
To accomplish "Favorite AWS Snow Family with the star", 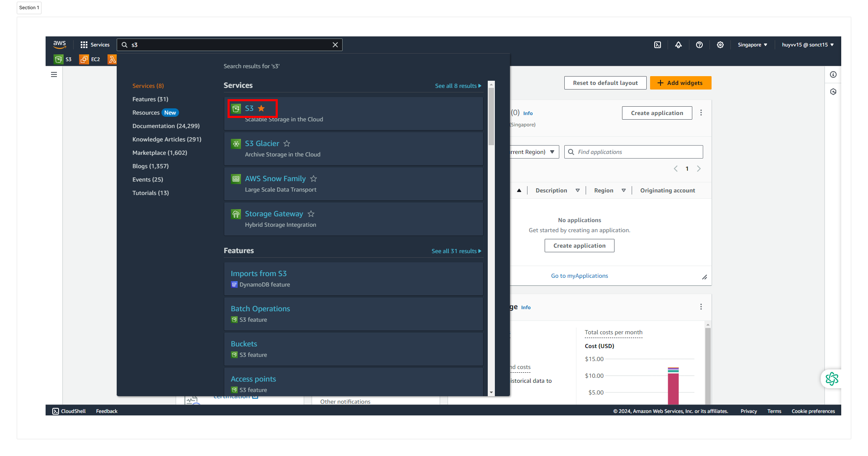I will pyautogui.click(x=313, y=179).
